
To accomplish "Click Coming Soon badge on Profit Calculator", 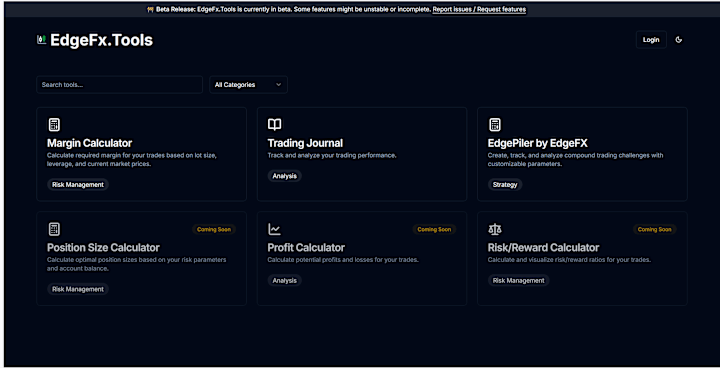I will click(x=434, y=229).
